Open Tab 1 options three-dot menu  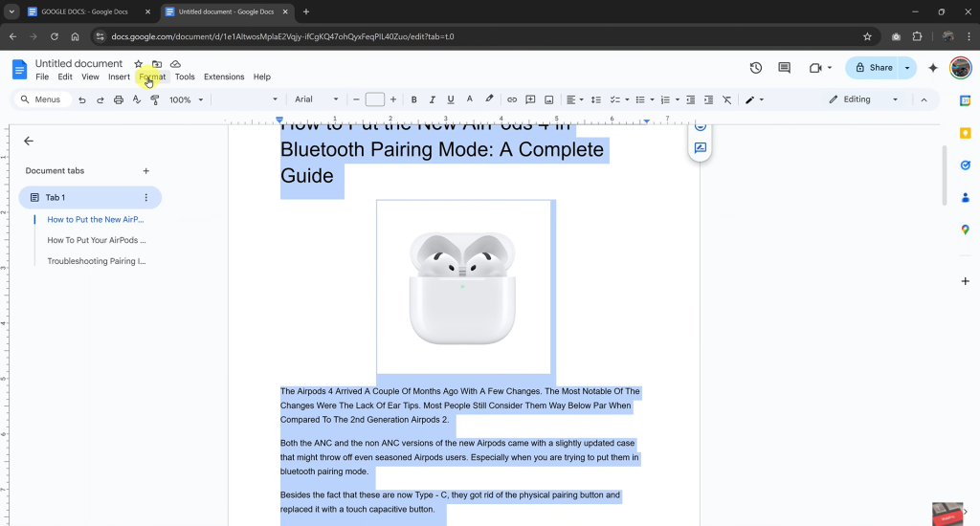tap(146, 197)
